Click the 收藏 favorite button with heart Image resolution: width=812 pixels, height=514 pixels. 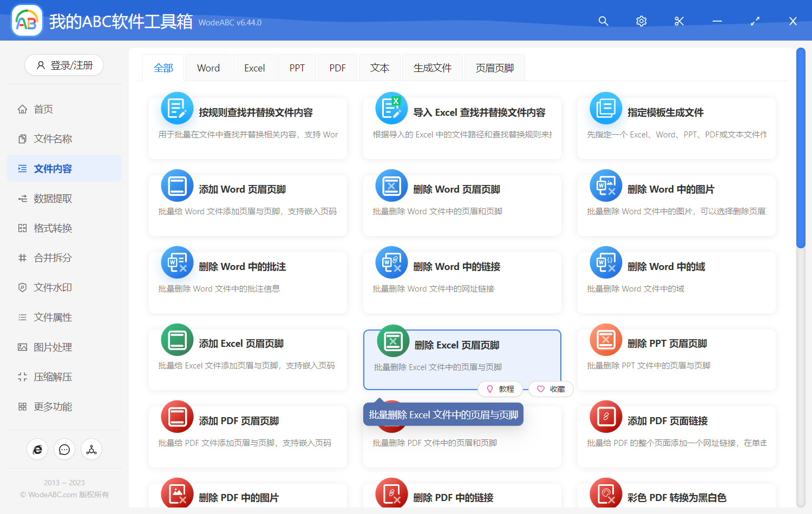click(551, 389)
